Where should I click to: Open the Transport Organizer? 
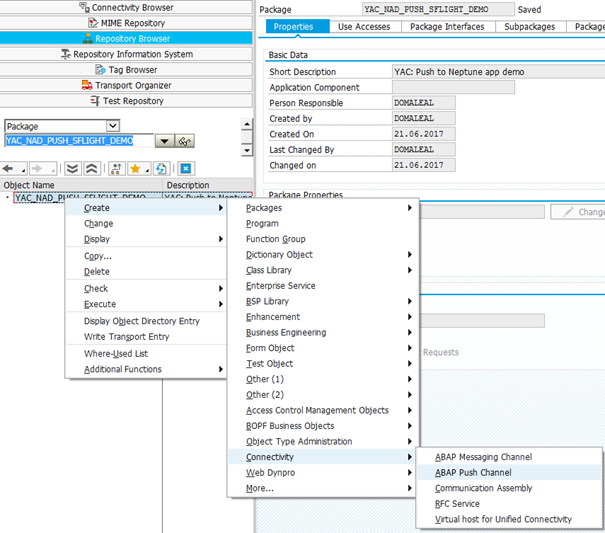126,85
